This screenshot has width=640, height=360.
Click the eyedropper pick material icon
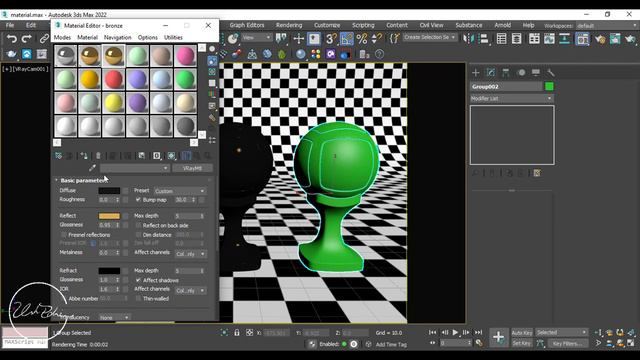point(92,168)
